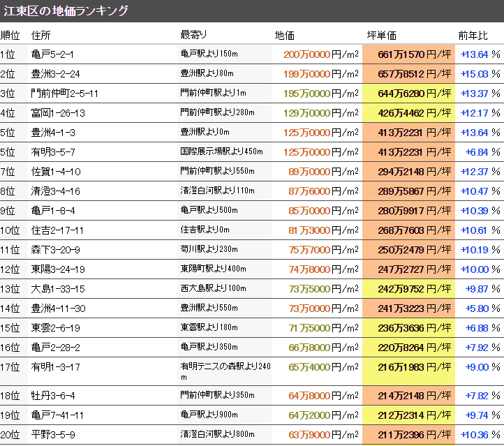This screenshot has width=504, height=446.
Task: Click the 地価 column header
Action: pos(285,35)
